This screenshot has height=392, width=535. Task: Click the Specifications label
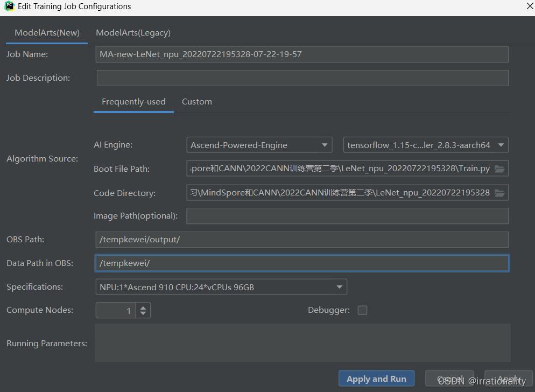click(35, 287)
